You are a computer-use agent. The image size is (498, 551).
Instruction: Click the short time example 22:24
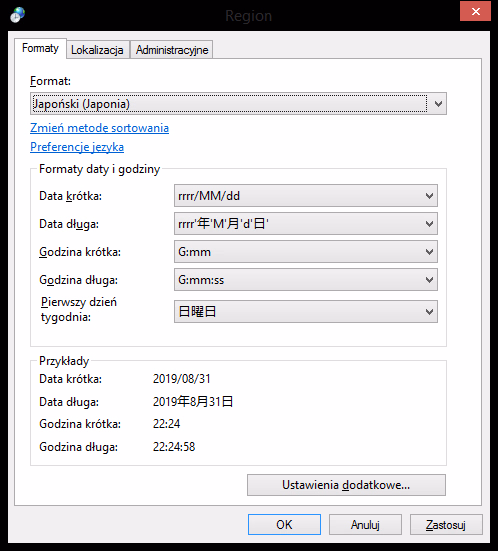tap(167, 424)
